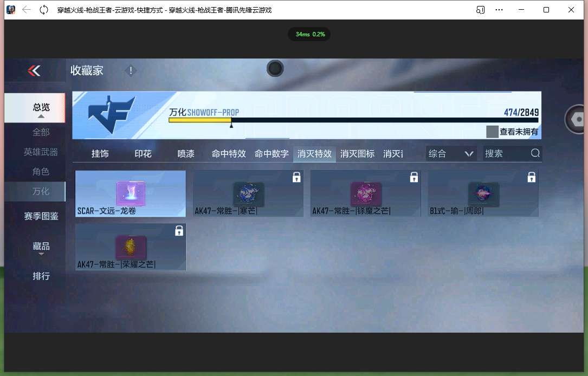
Task: Open the three-dot more options menu
Action: [x=499, y=10]
